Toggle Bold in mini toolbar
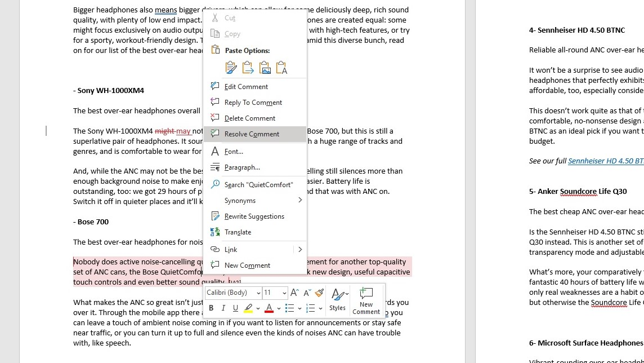 pyautogui.click(x=211, y=308)
